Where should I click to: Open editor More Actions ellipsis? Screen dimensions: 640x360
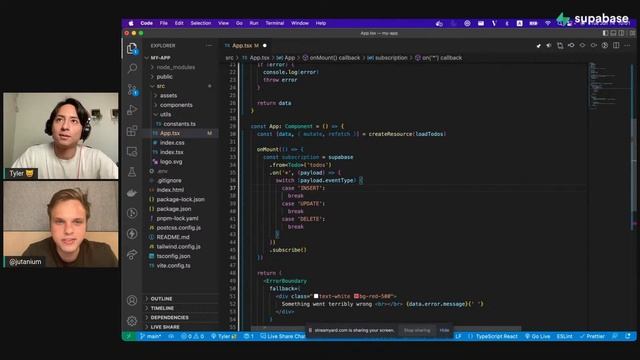pyautogui.click(x=627, y=45)
